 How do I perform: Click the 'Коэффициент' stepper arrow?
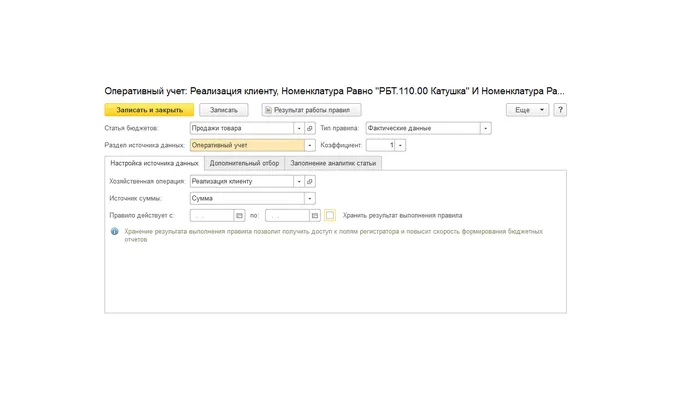(400, 145)
